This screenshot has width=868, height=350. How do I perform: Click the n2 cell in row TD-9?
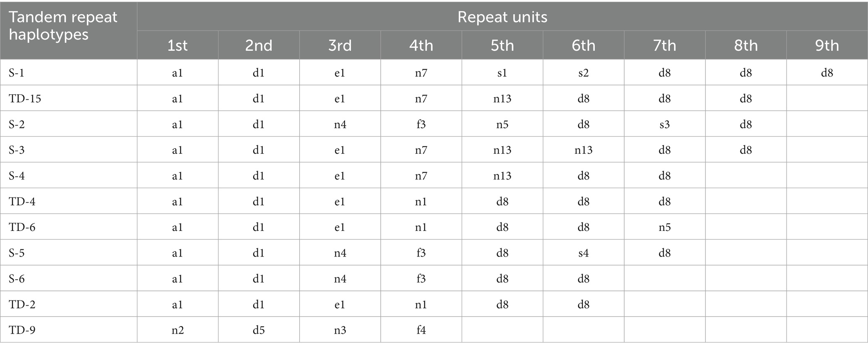[x=177, y=330]
